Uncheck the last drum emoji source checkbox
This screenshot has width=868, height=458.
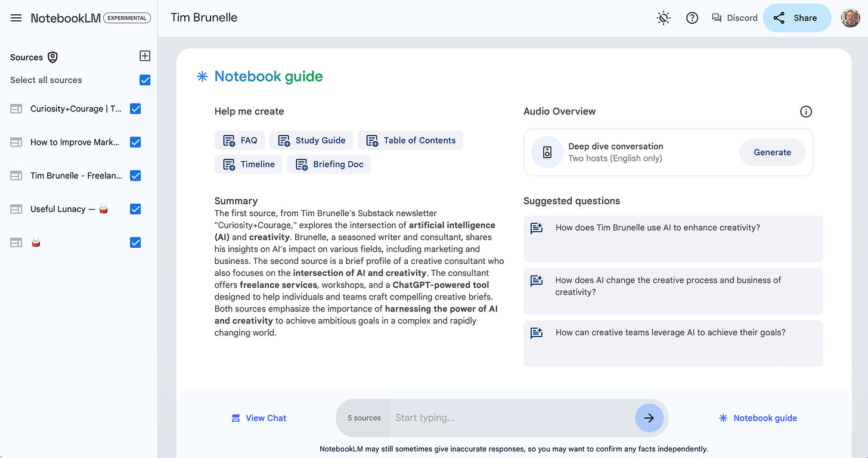(135, 242)
